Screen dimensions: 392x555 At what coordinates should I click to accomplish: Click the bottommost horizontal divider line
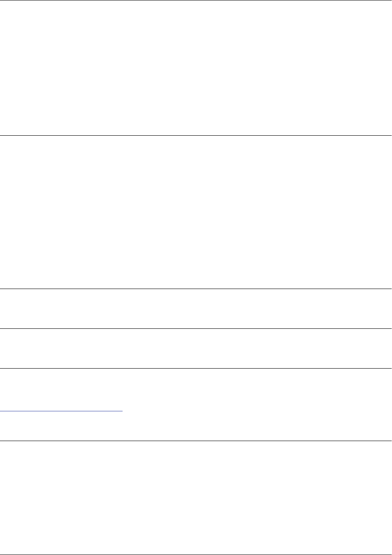coord(196,555)
